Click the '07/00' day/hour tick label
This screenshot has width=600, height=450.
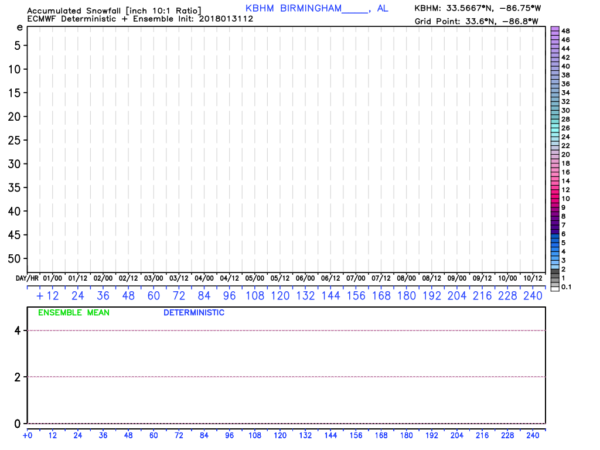pos(356,278)
